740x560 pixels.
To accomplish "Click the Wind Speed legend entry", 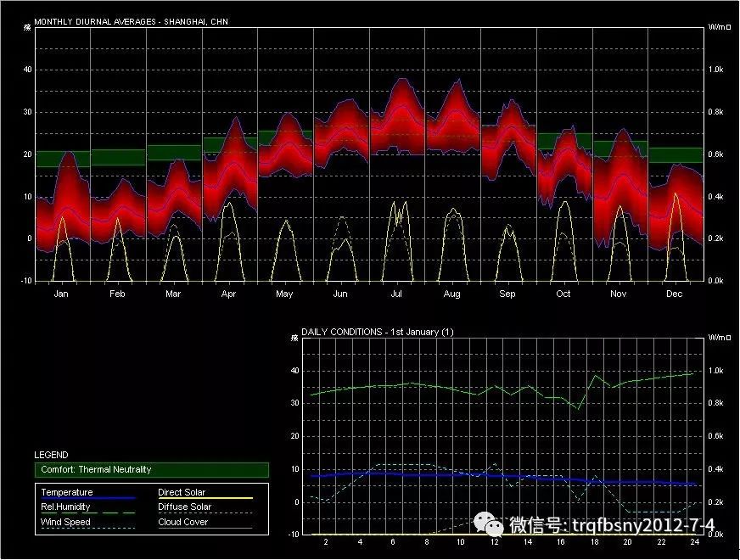I will coord(65,523).
